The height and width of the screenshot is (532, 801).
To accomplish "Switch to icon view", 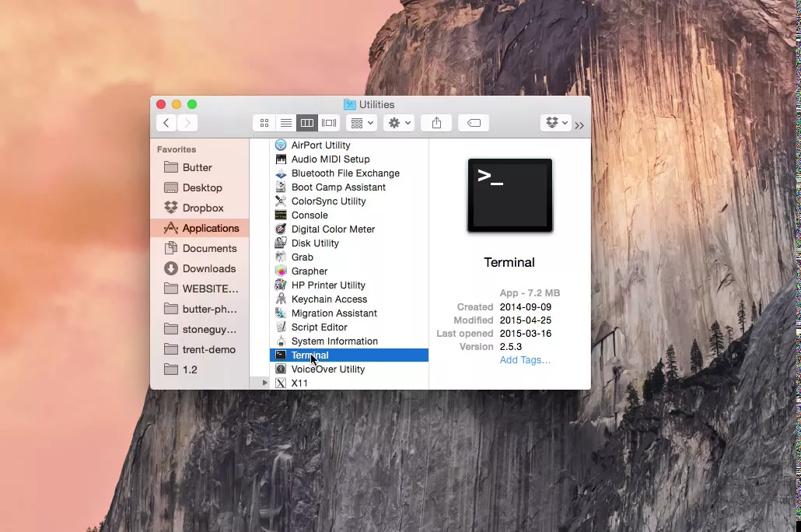I will (x=264, y=123).
